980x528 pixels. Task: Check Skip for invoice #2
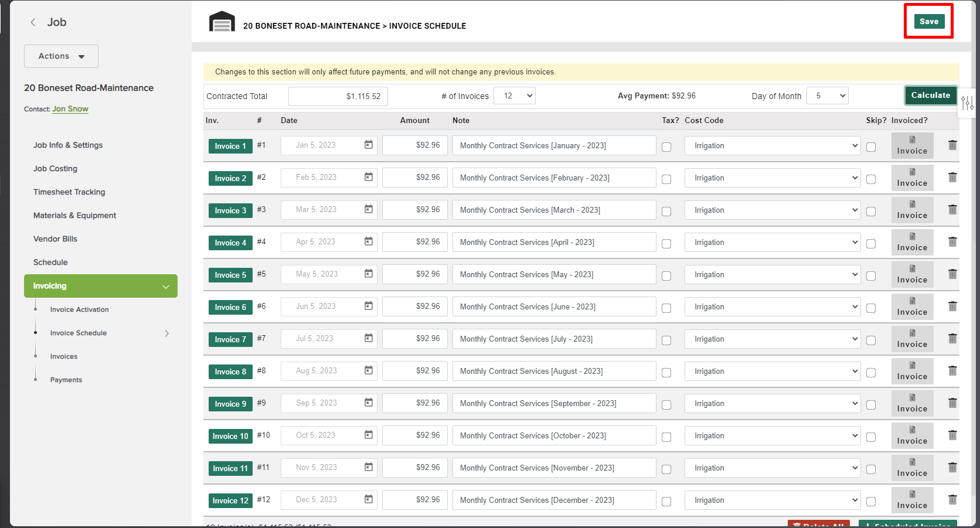(x=871, y=179)
